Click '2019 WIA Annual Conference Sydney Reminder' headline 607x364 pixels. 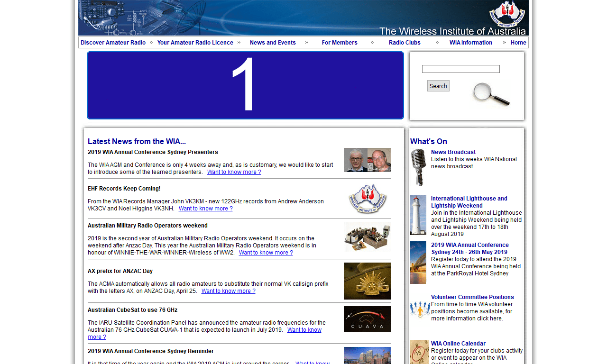pyautogui.click(x=151, y=351)
